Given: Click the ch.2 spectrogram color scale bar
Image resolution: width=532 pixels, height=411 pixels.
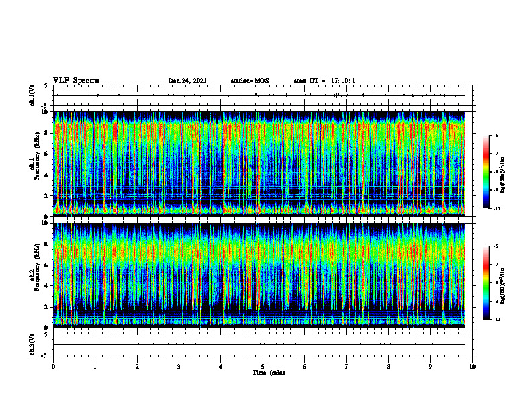Looking at the screenshot, I should (486, 283).
